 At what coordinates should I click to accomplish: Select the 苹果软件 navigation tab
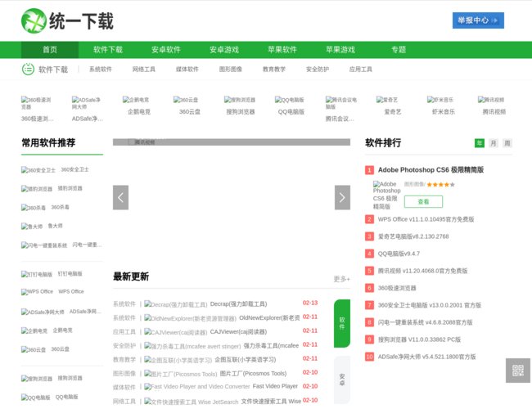tap(282, 50)
